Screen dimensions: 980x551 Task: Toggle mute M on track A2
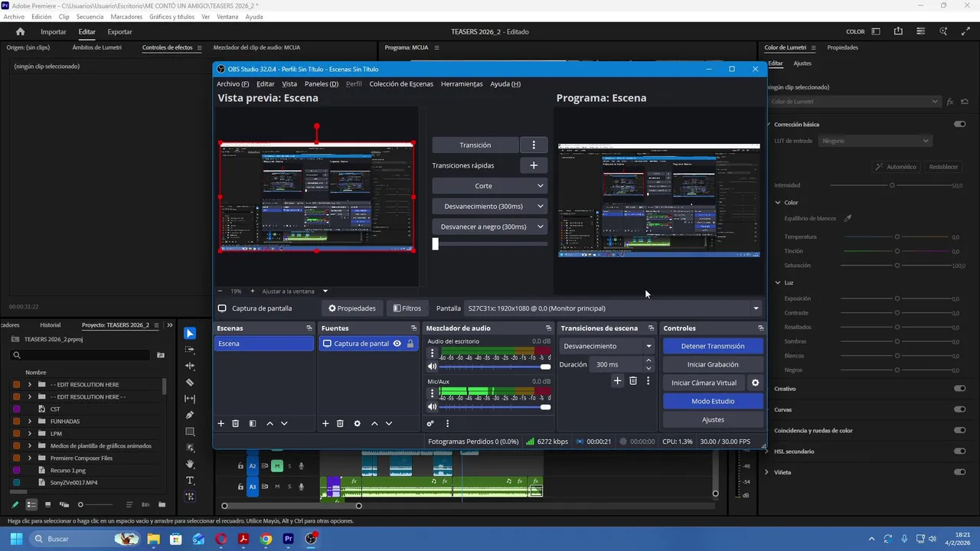tap(277, 466)
